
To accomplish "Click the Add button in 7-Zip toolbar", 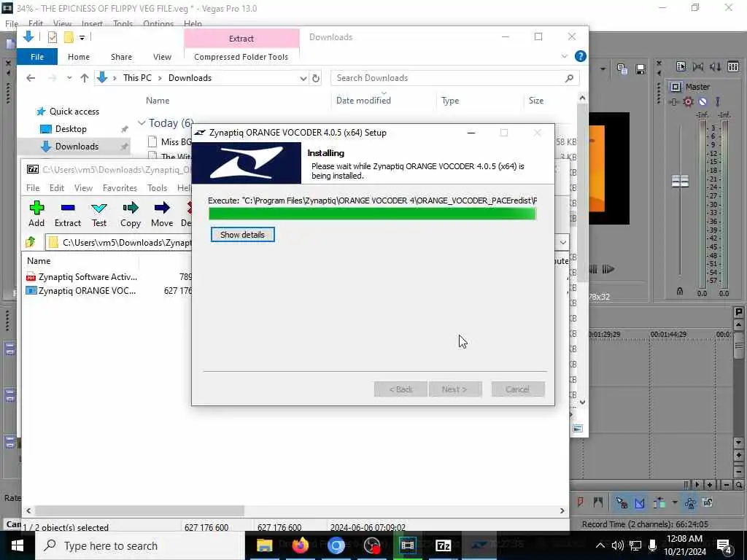I will pos(36,214).
